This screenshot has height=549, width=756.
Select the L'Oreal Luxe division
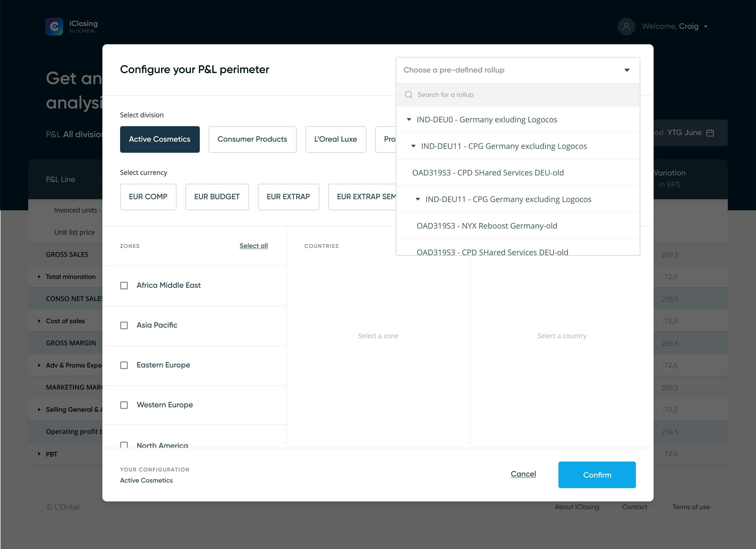click(x=336, y=139)
